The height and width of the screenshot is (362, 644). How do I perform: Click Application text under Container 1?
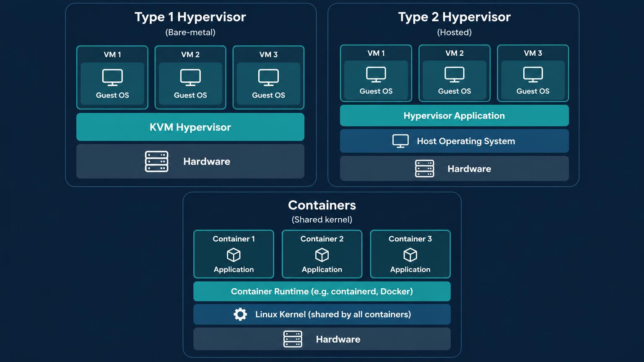pos(234,269)
